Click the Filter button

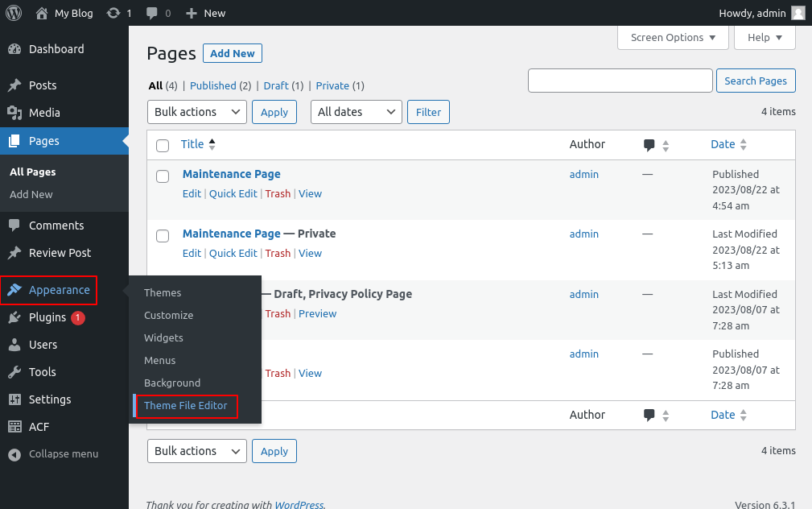tap(428, 112)
